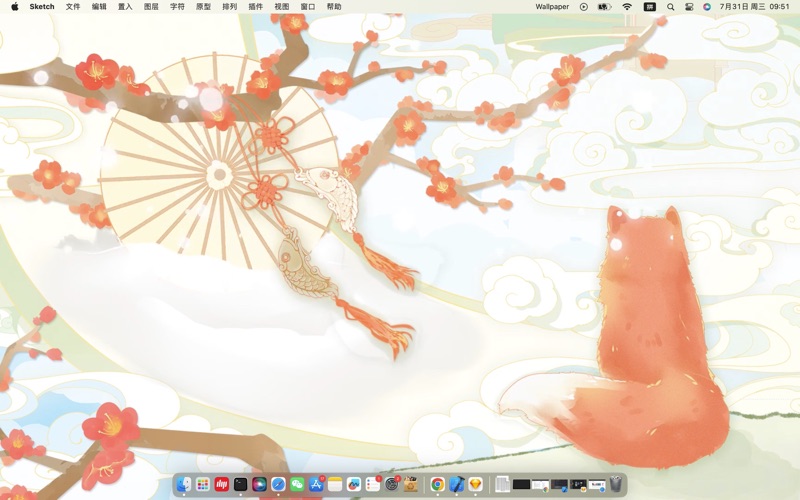Image resolution: width=800 pixels, height=500 pixels.
Task: Click the Wallpaper menu bar item
Action: 552,6
